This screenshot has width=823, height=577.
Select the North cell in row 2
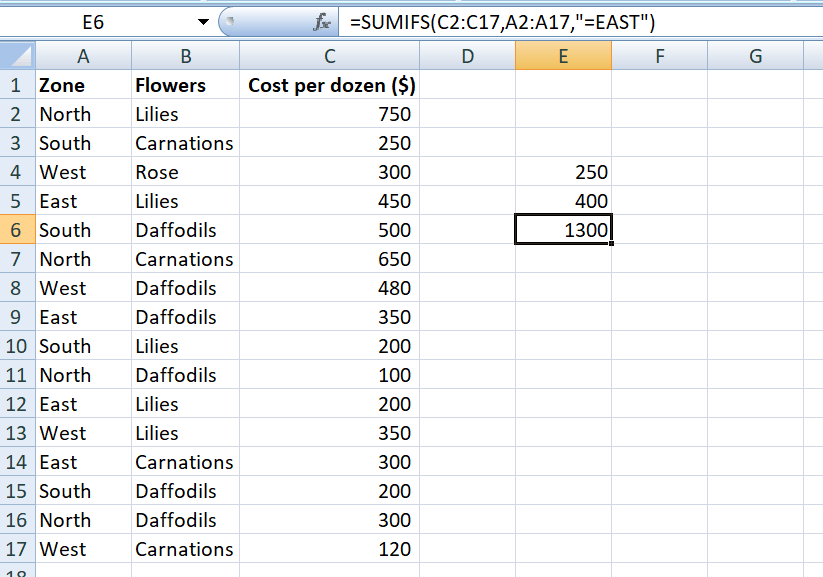point(83,114)
